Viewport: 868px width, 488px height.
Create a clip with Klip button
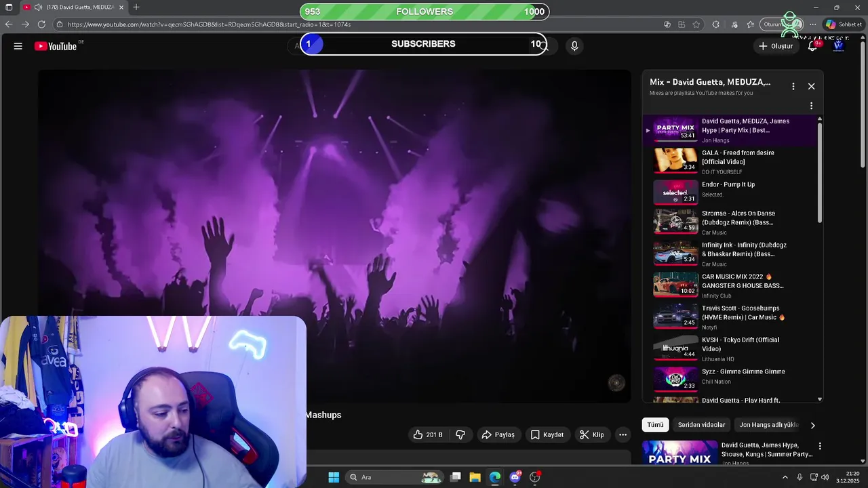591,434
